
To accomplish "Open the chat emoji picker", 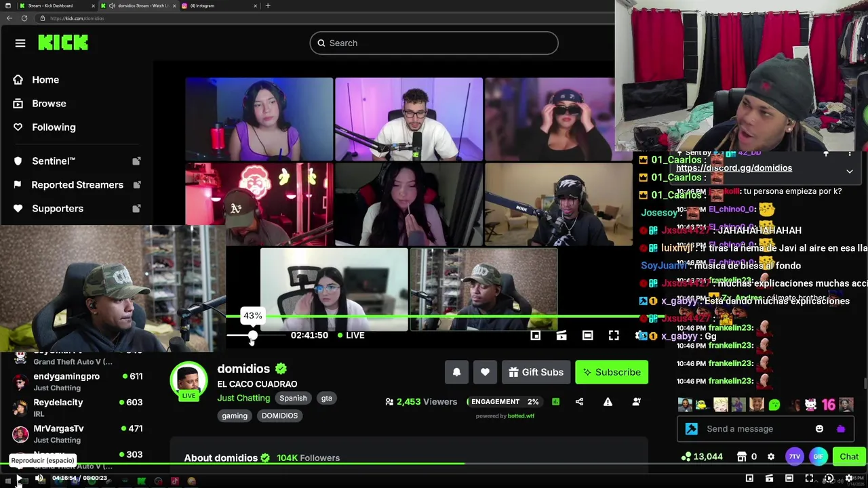I will [x=819, y=429].
